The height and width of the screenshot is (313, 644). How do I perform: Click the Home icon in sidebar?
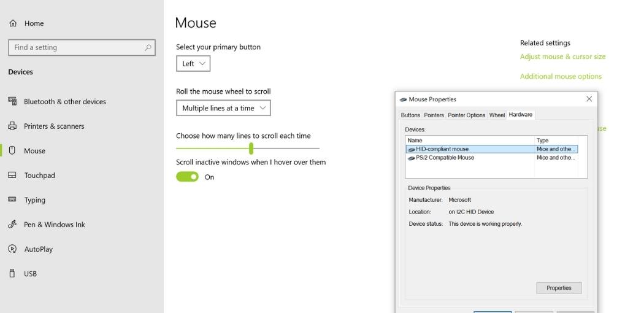click(13, 23)
